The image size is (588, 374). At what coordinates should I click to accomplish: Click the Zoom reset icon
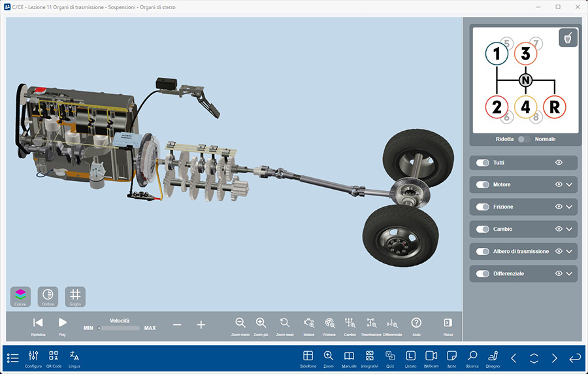pos(285,322)
